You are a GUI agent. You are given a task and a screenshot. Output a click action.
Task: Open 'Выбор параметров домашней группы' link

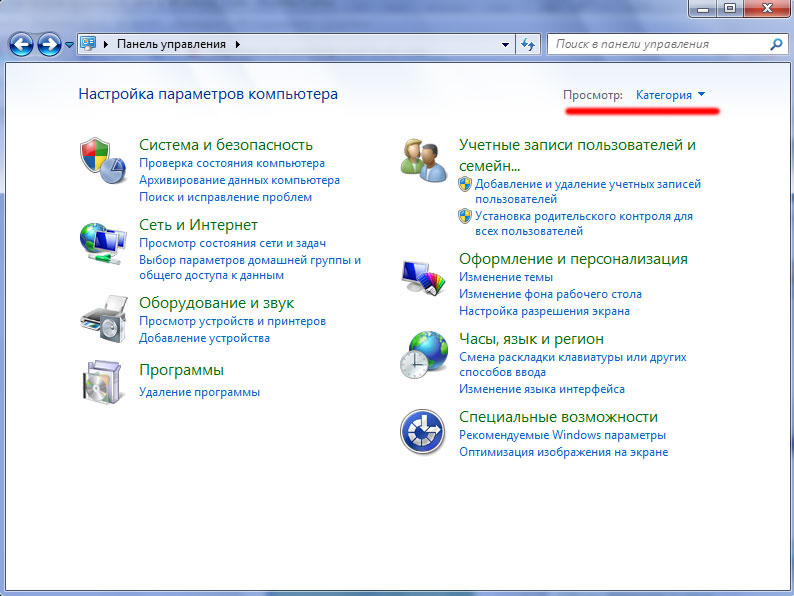point(250,267)
